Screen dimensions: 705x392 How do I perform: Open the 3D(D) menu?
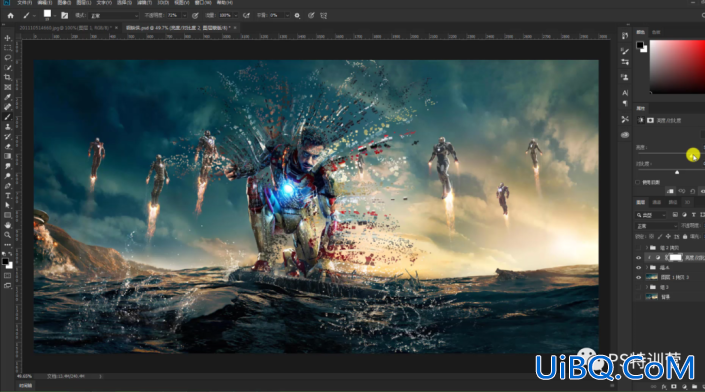pyautogui.click(x=163, y=3)
